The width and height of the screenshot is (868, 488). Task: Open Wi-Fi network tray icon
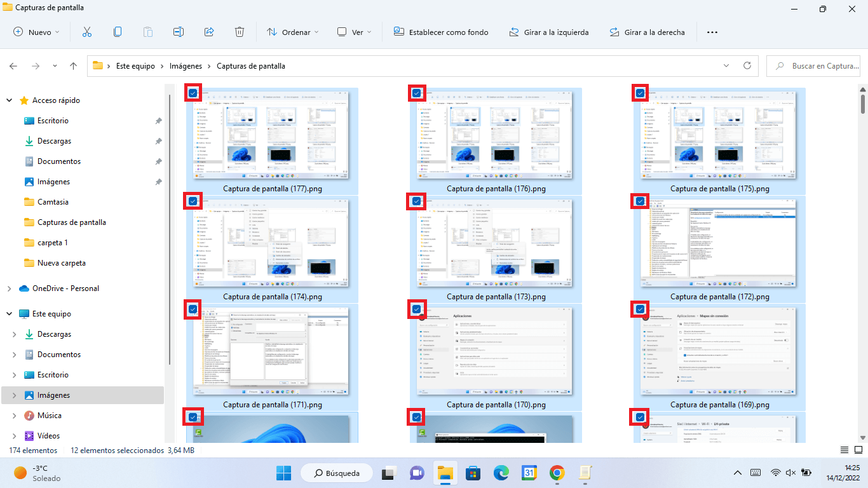point(776,473)
